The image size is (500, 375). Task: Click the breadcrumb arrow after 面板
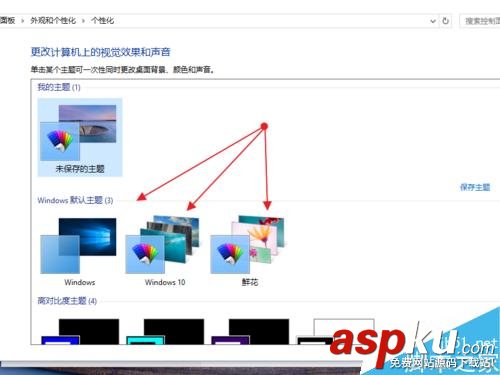tap(23, 21)
